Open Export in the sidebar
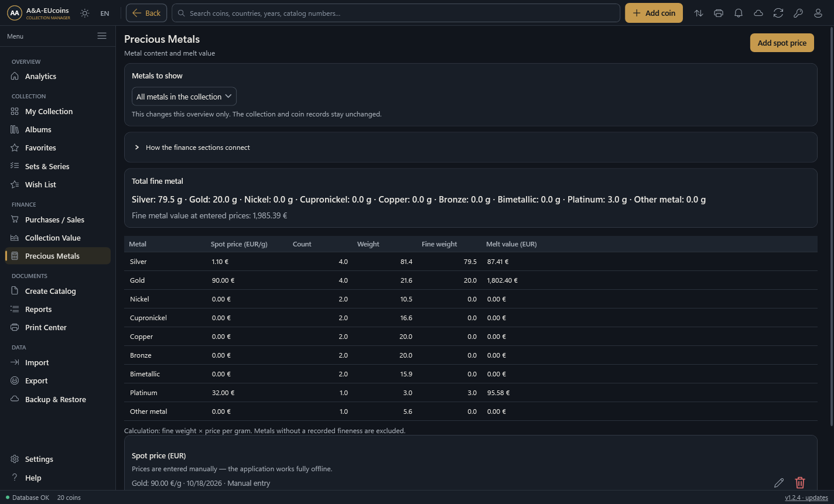Viewport: 834px width, 504px height. pos(57,380)
